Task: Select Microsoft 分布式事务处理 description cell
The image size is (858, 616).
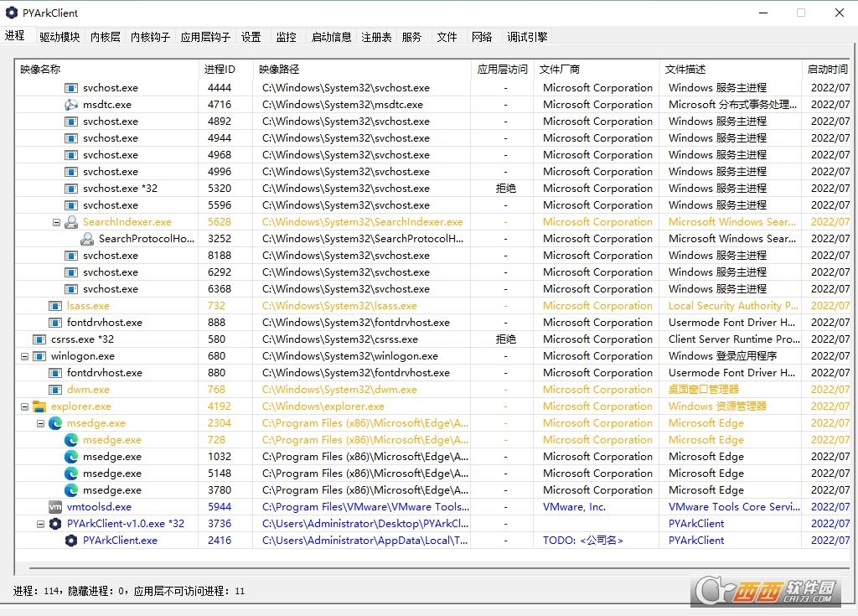Action: pyautogui.click(x=731, y=105)
